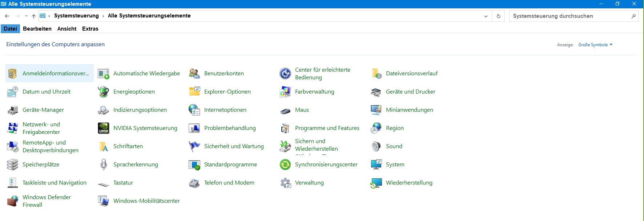Open the Problembehandlung icon
Viewport: 644px width, 221px height.
pos(194,128)
